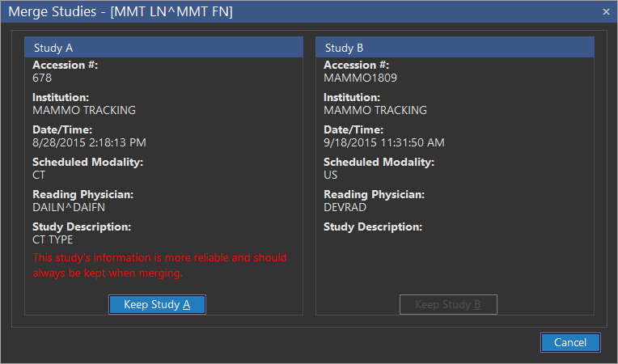The height and width of the screenshot is (364, 618).
Task: Click the Study A date 8/28/2015 2:18:13 PM
Action: [89, 142]
